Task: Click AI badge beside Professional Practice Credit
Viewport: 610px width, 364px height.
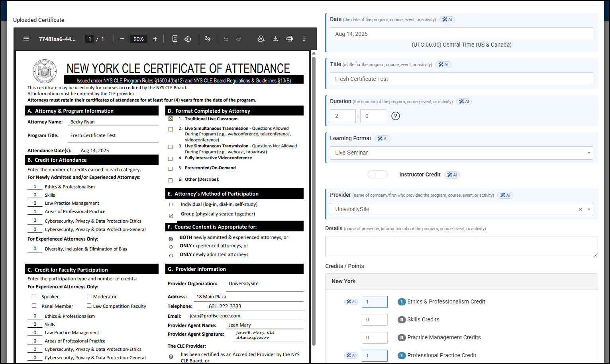Action: [x=351, y=356]
